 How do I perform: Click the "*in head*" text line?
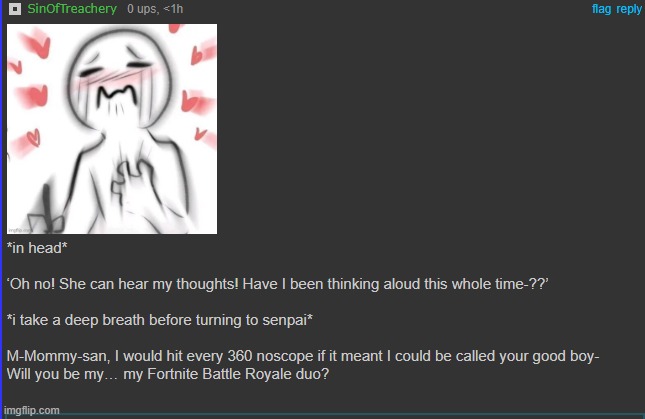(37, 248)
